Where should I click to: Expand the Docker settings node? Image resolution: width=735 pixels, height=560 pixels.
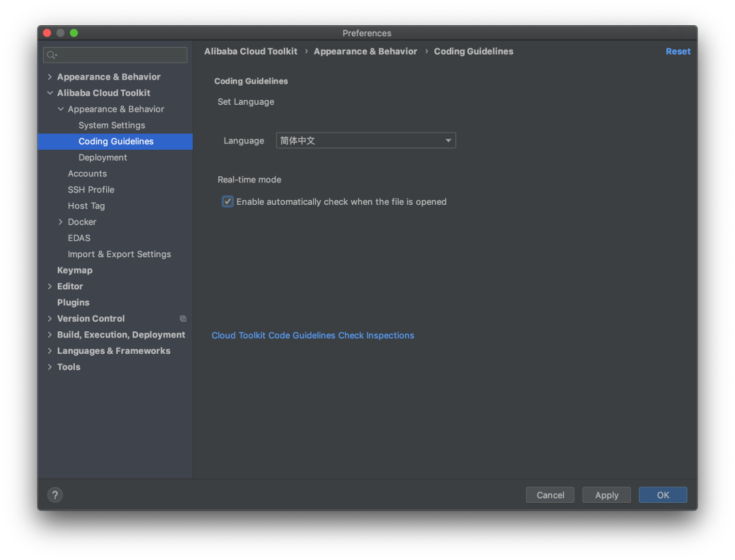[61, 222]
